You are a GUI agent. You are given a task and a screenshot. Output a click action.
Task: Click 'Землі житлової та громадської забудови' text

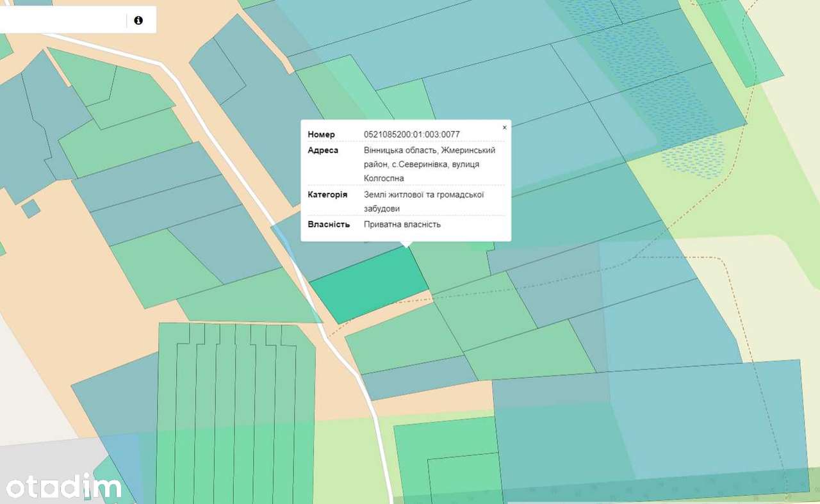click(423, 201)
